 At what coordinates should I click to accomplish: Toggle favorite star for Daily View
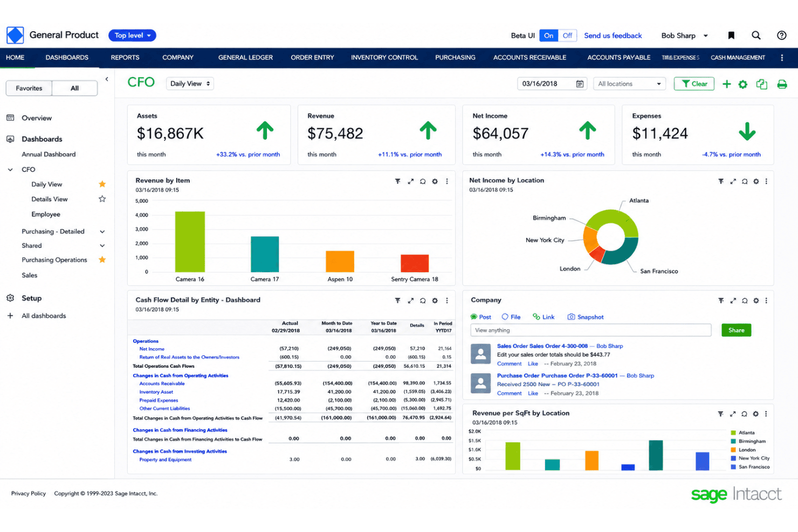(x=102, y=184)
